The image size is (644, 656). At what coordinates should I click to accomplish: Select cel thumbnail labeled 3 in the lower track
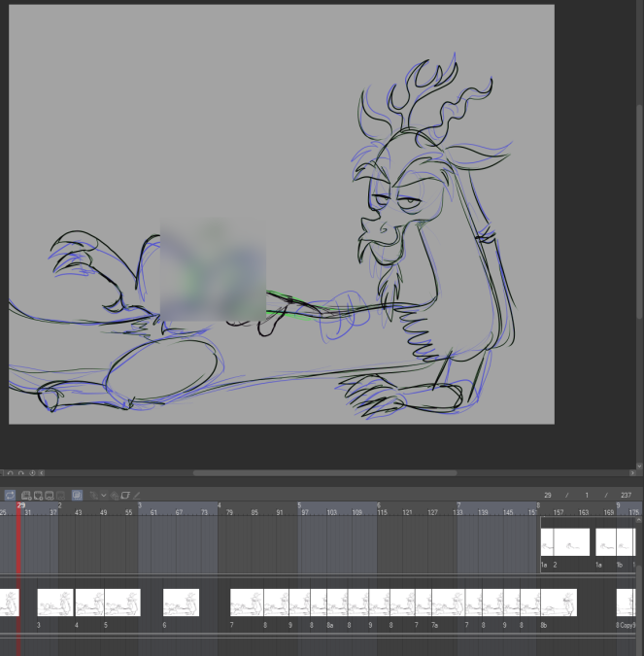coord(55,603)
